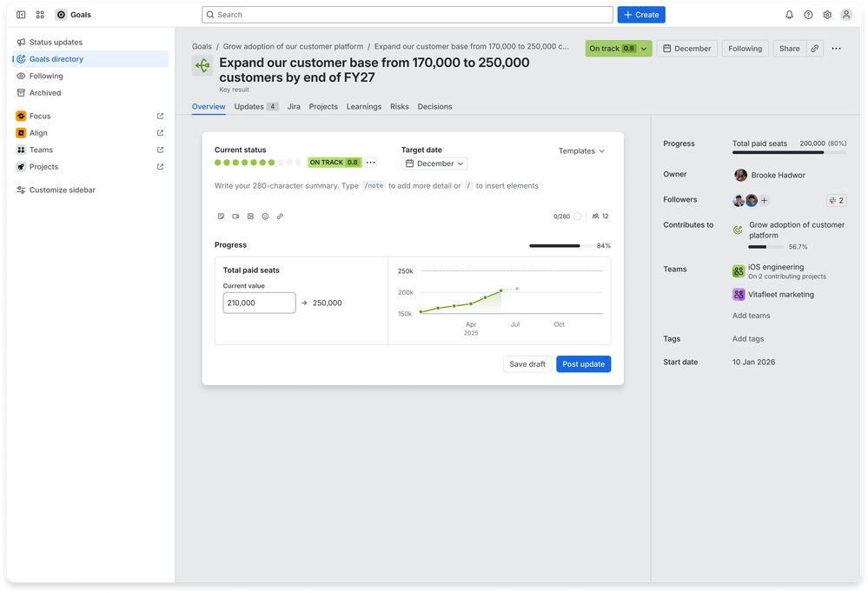The height and width of the screenshot is (593, 868).
Task: Open the Grow adoption of customer platform parent goal
Action: tap(797, 230)
